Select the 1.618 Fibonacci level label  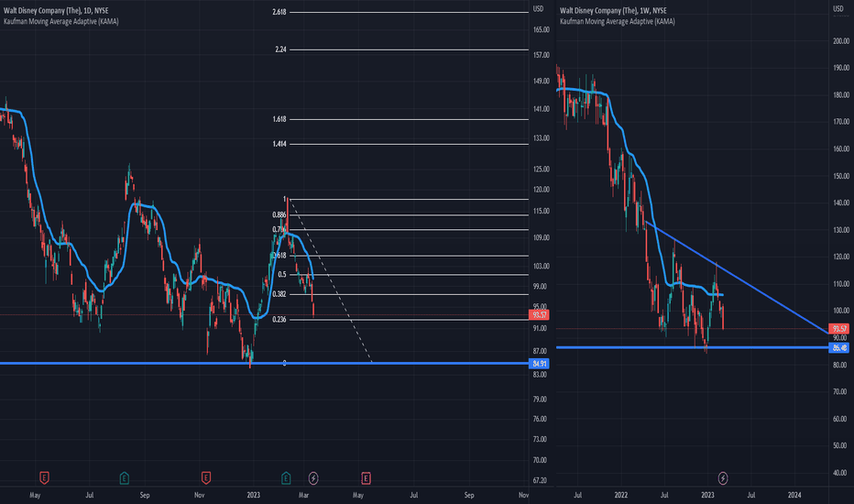279,119
